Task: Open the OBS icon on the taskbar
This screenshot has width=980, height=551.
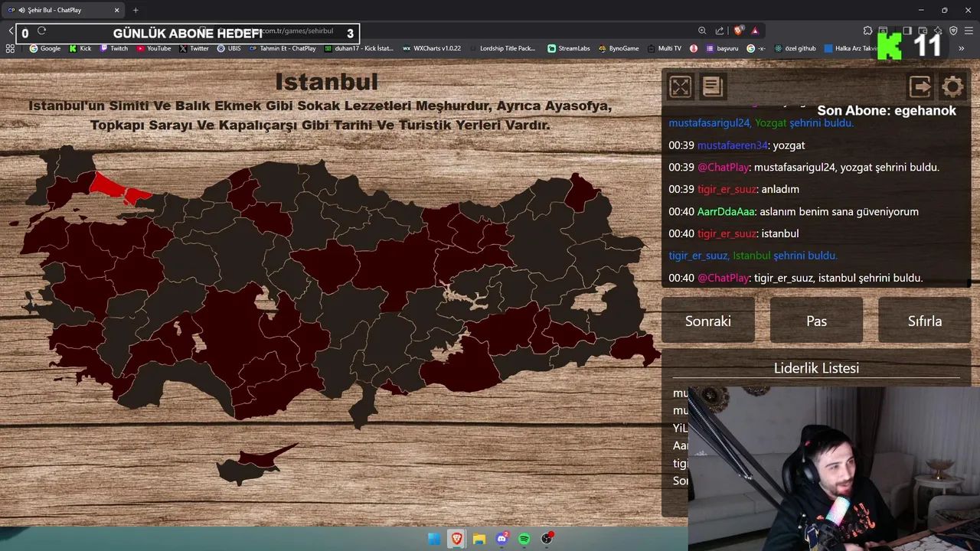Action: pos(547,539)
